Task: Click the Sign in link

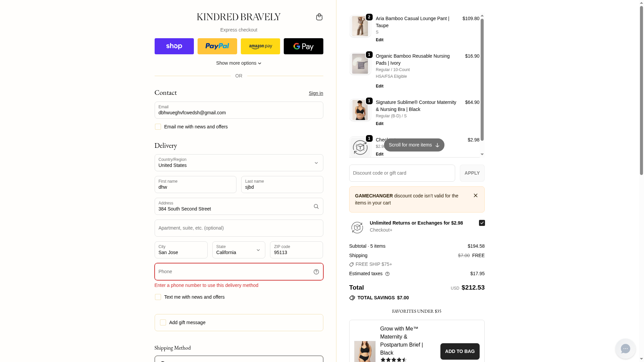Action: click(x=316, y=93)
